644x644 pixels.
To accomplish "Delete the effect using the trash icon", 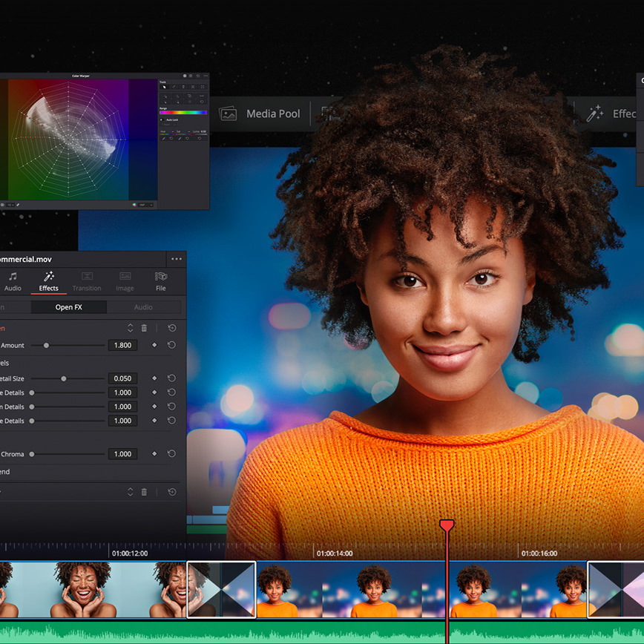I will 143,328.
